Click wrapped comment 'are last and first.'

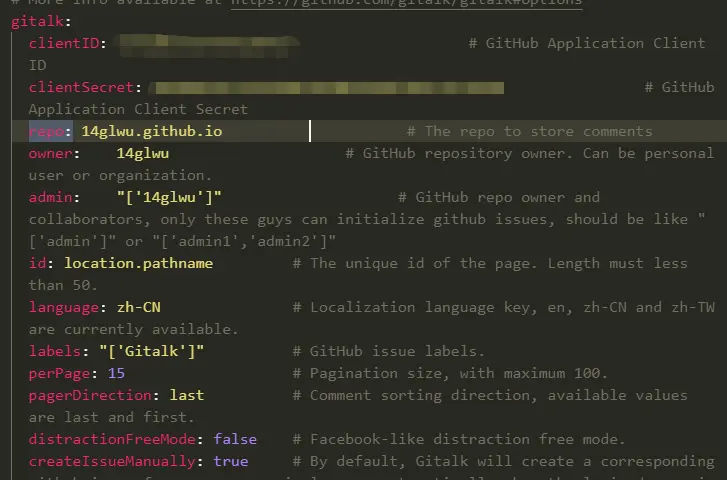(111, 417)
